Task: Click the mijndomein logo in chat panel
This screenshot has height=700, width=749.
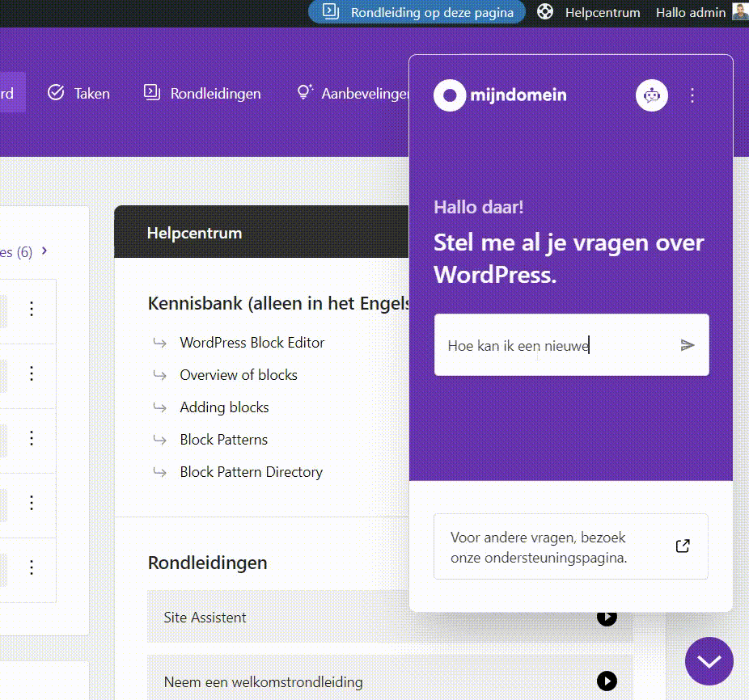Action: [500, 95]
